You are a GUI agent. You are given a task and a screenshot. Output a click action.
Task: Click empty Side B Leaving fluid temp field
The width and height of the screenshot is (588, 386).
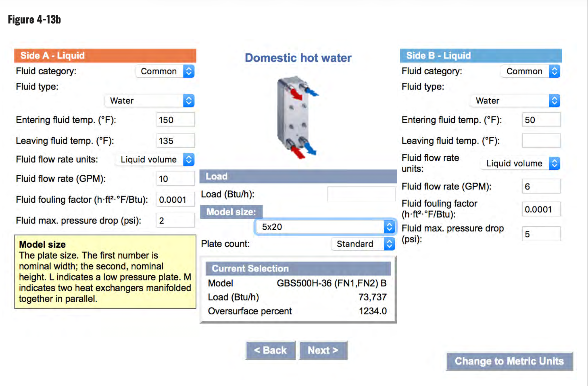[541, 141]
